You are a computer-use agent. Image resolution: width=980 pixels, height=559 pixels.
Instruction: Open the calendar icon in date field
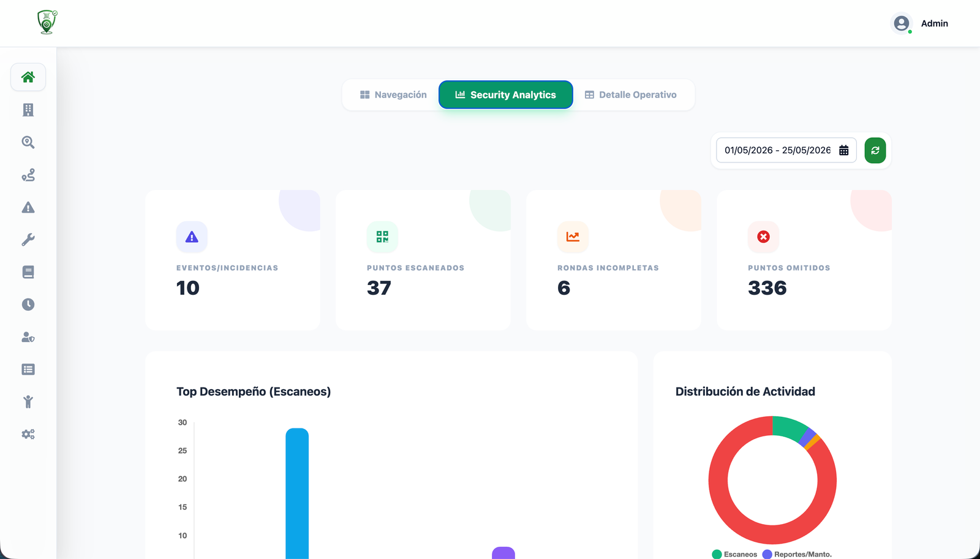point(843,150)
